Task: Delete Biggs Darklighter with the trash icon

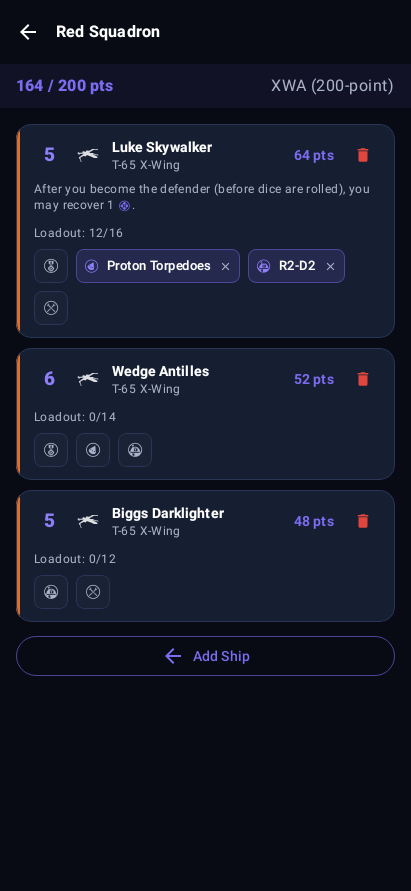Action: click(363, 521)
